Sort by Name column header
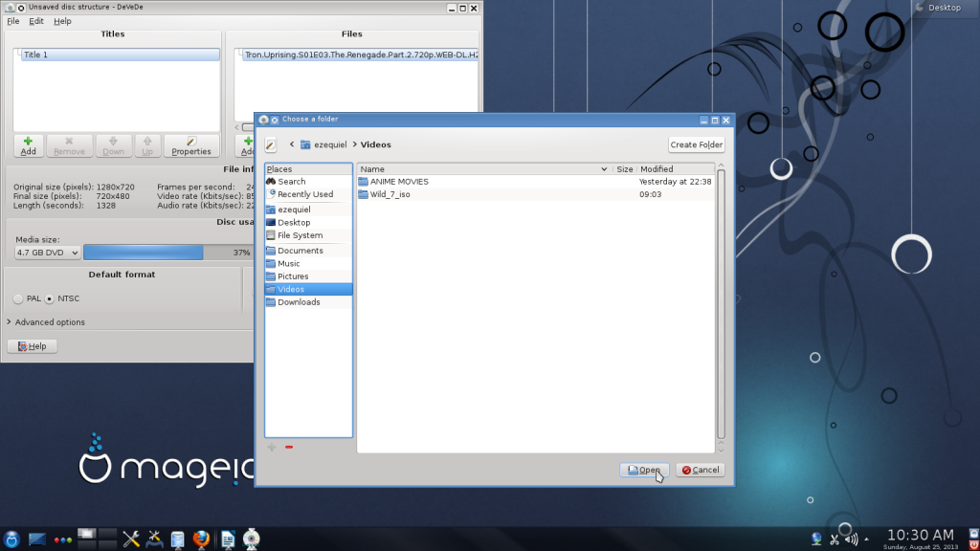Image resolution: width=980 pixels, height=551 pixels. tap(483, 169)
